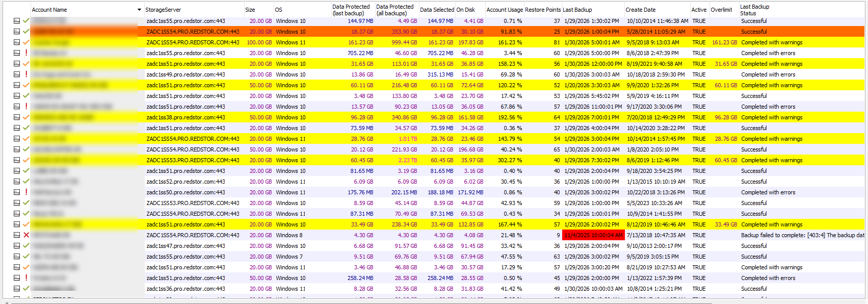Screen dimensions: 868x304
Task: Click the green check icon for account created 5/9/2019
Action: tap(26, 96)
